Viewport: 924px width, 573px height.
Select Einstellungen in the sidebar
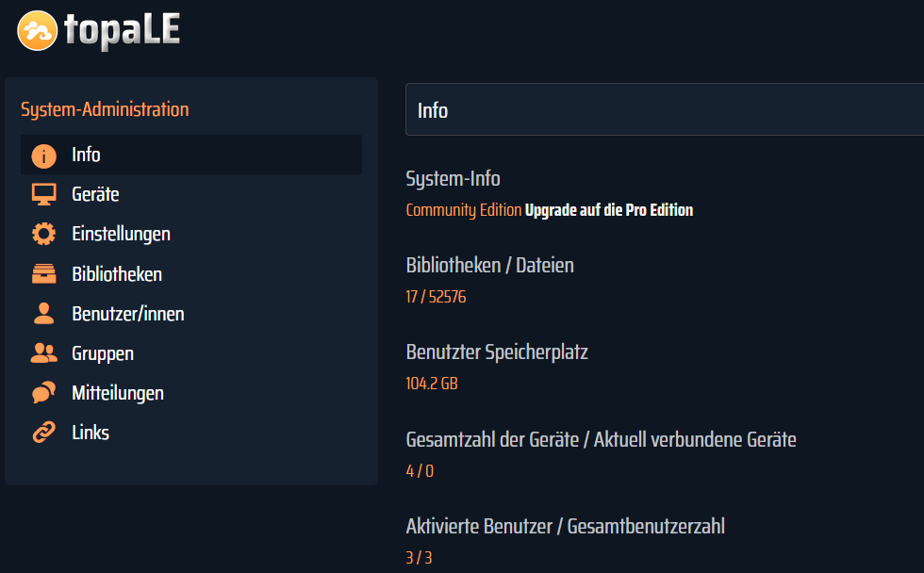(121, 235)
